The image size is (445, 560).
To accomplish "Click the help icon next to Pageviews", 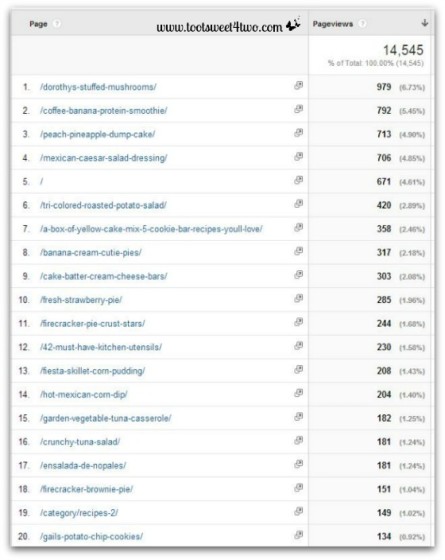I will coord(362,24).
